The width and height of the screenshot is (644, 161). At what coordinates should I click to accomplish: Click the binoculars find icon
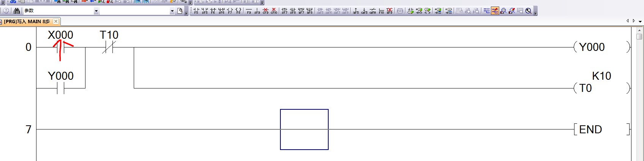pyautogui.click(x=16, y=11)
